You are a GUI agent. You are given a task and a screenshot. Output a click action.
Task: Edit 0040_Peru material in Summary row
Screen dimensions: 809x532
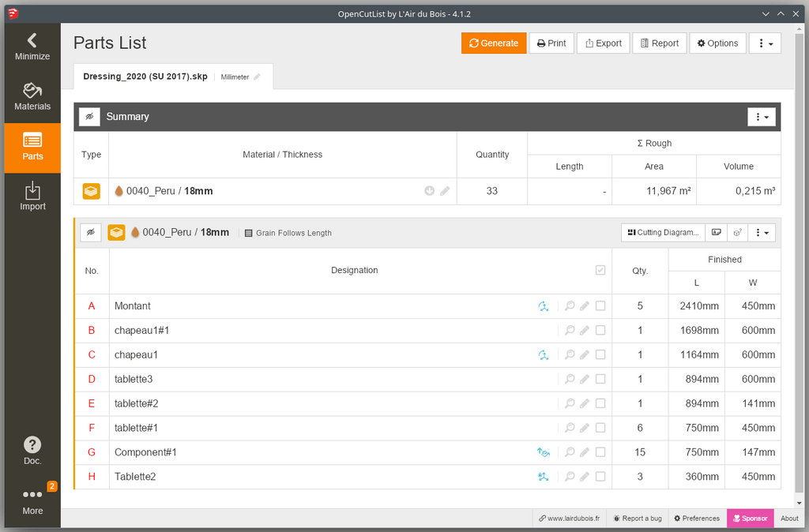pyautogui.click(x=445, y=191)
